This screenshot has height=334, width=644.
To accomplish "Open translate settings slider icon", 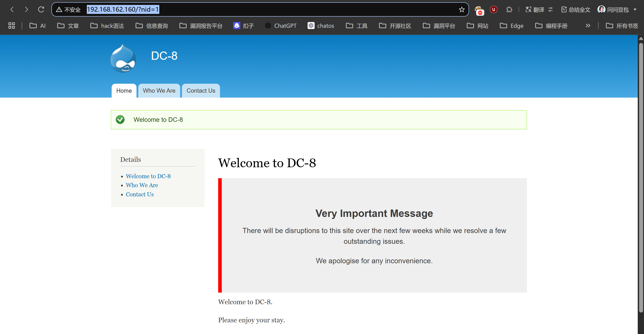I will click(550, 9).
